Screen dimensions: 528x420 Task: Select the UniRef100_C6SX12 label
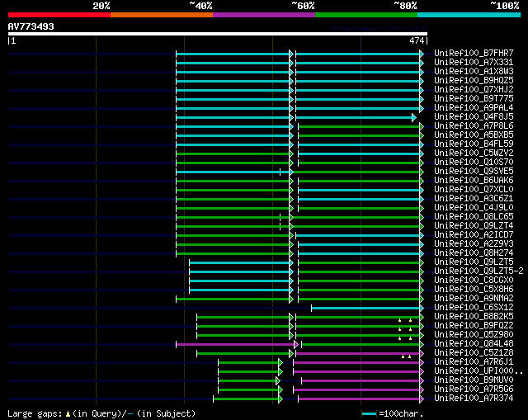tap(474, 308)
